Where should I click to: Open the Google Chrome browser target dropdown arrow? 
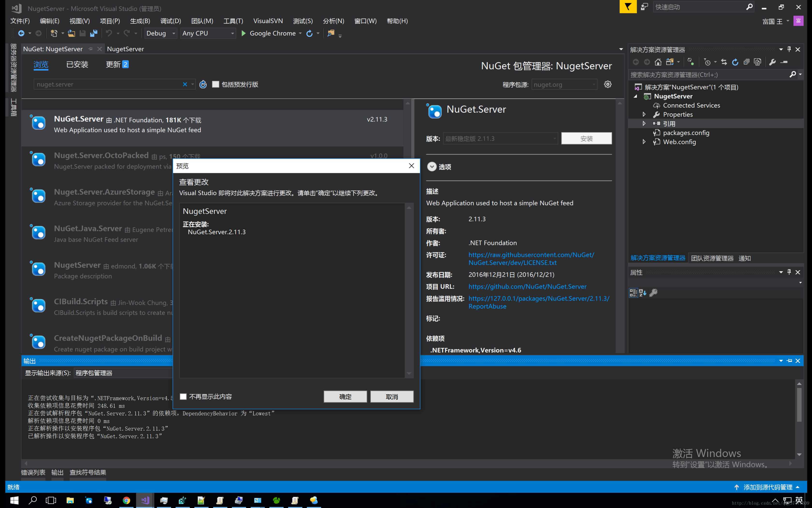(300, 33)
